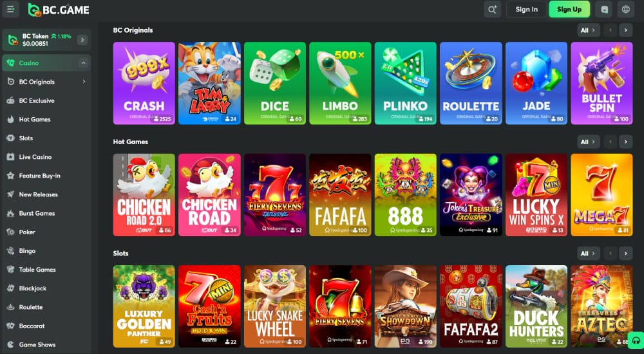Collapse the Casino section chevron
The width and height of the screenshot is (644, 354).
tap(83, 63)
